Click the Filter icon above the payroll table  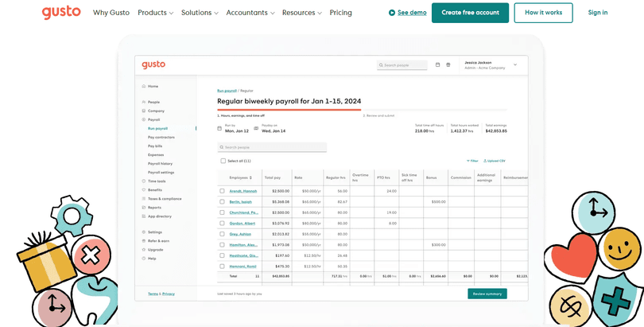(x=468, y=161)
